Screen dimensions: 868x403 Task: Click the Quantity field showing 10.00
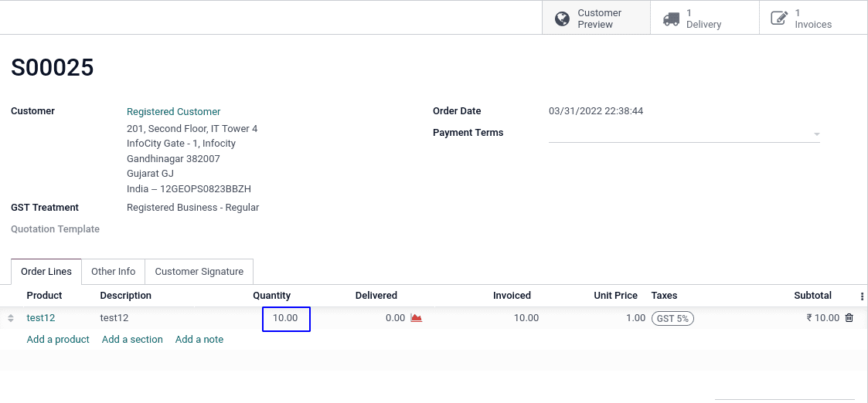click(286, 319)
